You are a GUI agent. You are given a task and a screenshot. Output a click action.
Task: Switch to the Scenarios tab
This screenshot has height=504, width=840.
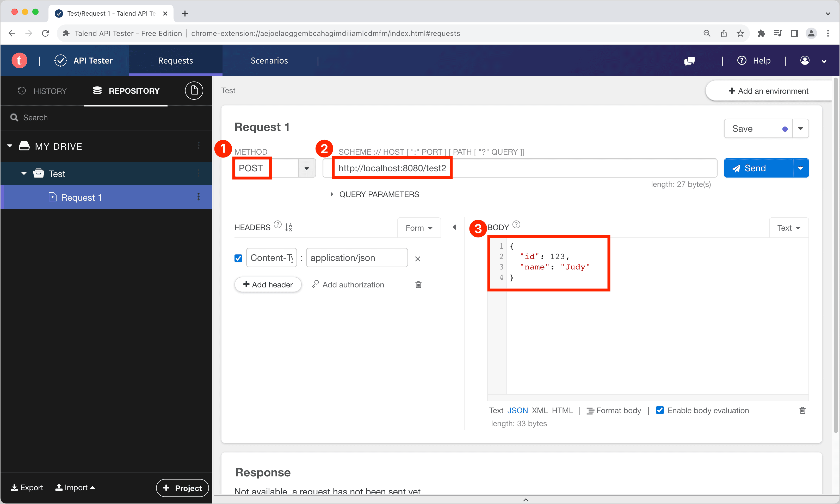click(x=269, y=60)
